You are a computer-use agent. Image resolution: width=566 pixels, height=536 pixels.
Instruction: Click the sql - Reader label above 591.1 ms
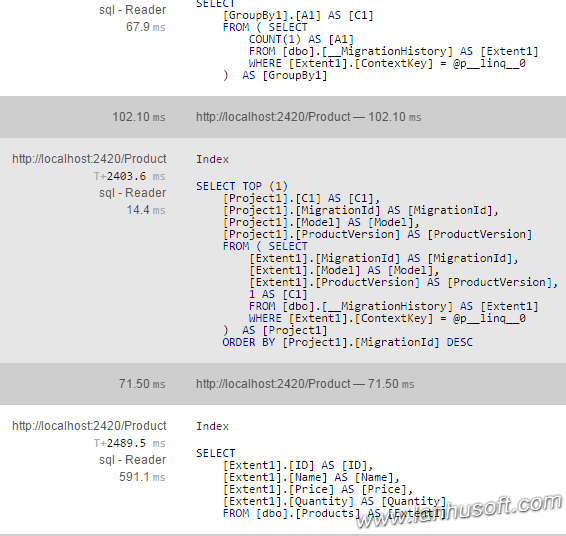click(132, 460)
